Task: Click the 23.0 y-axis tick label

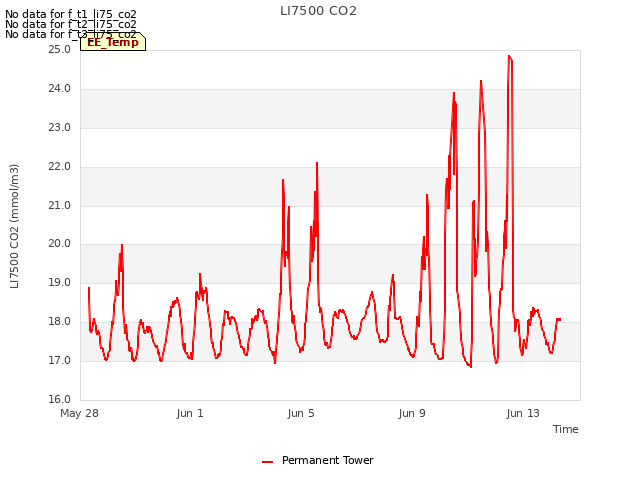Action: click(x=60, y=128)
